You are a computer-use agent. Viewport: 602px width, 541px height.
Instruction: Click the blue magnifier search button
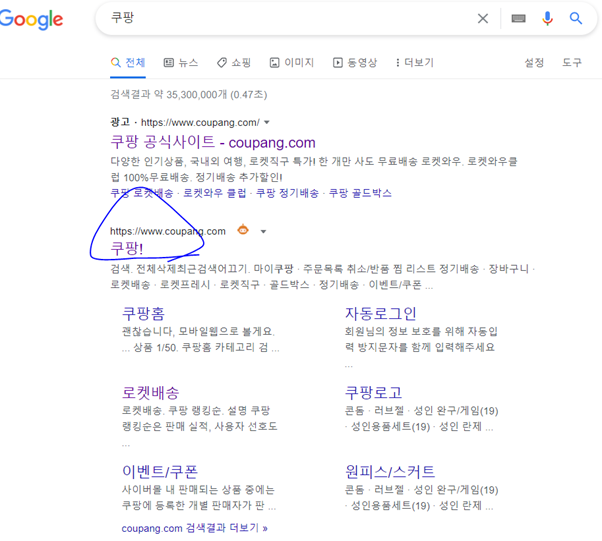[x=576, y=18]
